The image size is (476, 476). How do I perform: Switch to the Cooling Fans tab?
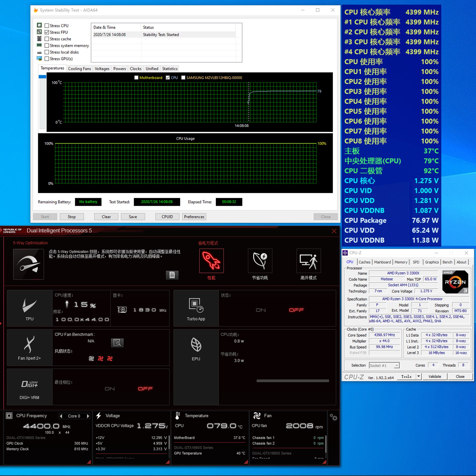pyautogui.click(x=79, y=69)
